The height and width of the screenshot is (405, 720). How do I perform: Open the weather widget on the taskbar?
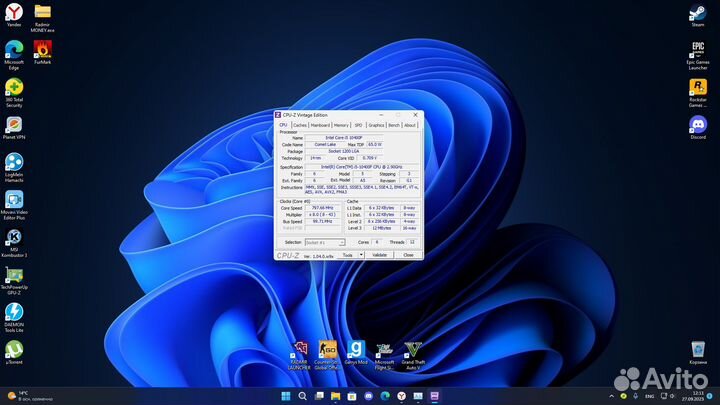pyautogui.click(x=29, y=396)
